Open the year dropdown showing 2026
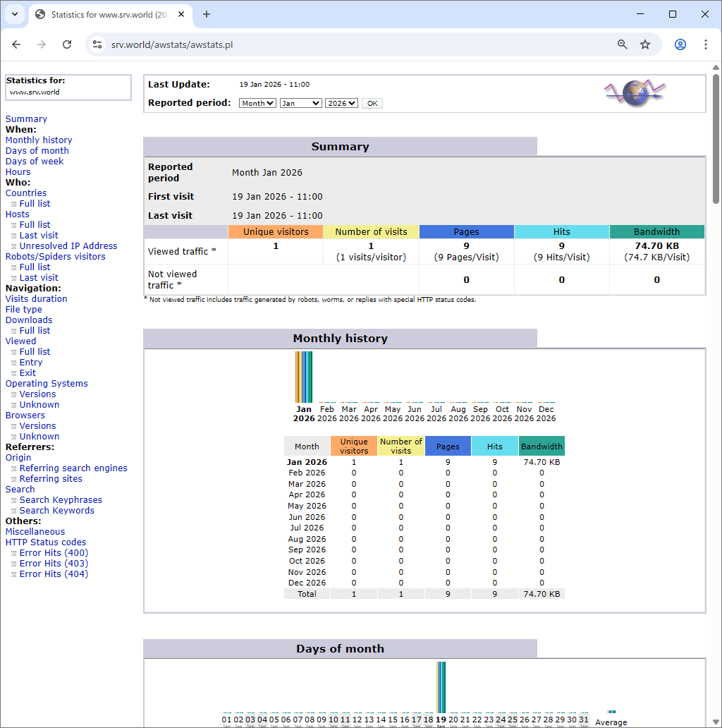722x728 pixels. point(341,103)
